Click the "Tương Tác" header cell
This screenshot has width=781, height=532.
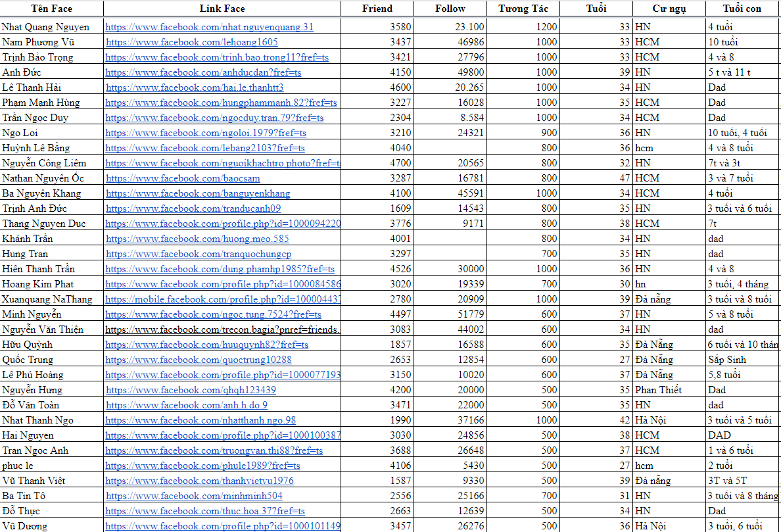523,9
